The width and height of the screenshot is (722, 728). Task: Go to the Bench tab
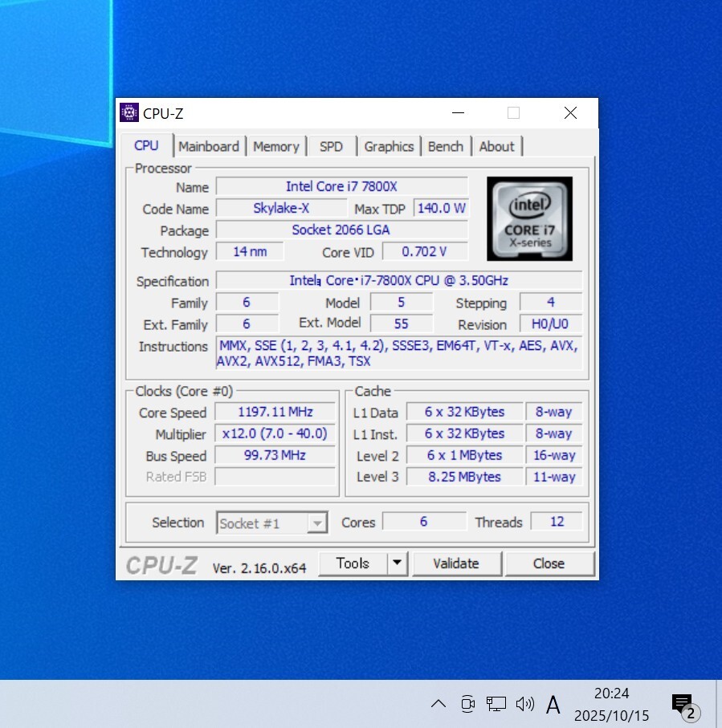click(x=446, y=147)
